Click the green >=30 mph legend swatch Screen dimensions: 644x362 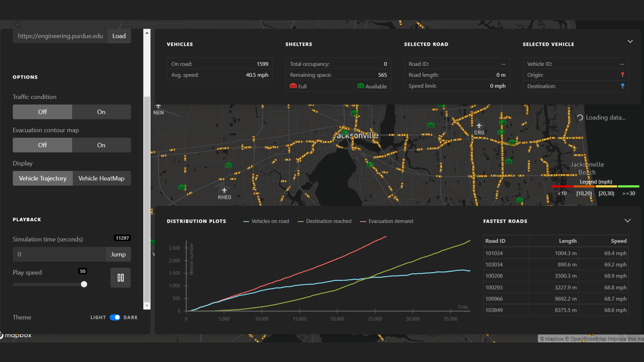coord(628,187)
